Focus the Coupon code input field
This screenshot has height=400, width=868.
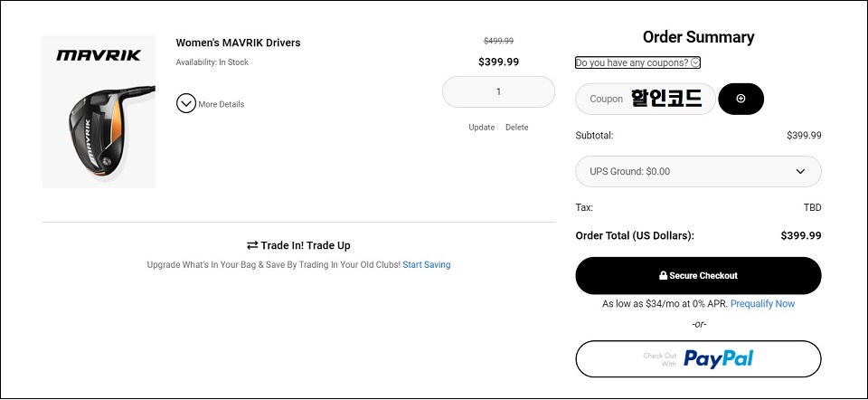646,99
